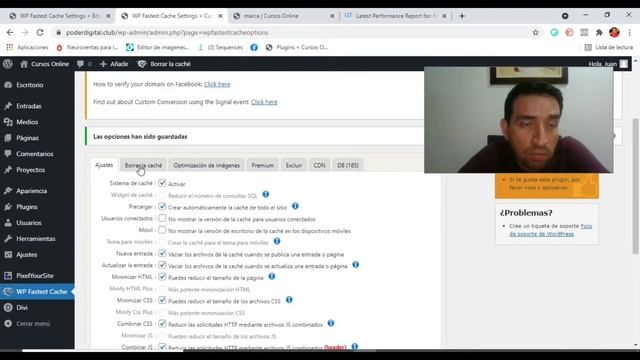640x360 pixels.
Task: Click the Usuarios person icon
Action: 8,223
